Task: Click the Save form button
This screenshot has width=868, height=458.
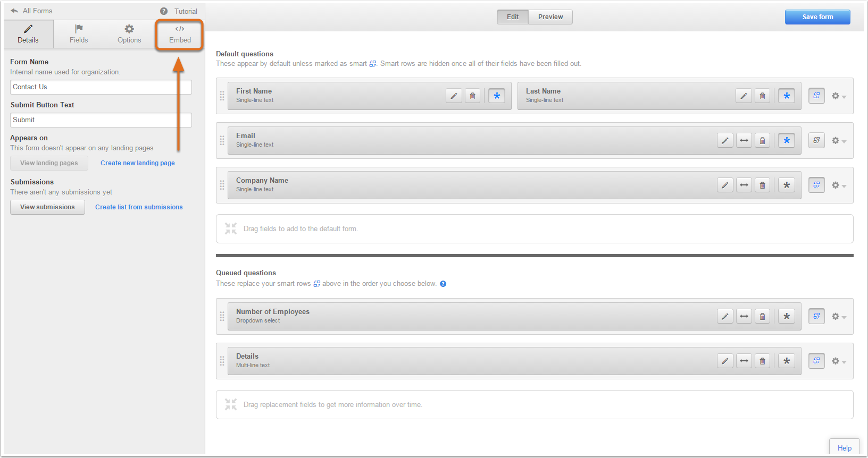Action: pyautogui.click(x=817, y=17)
